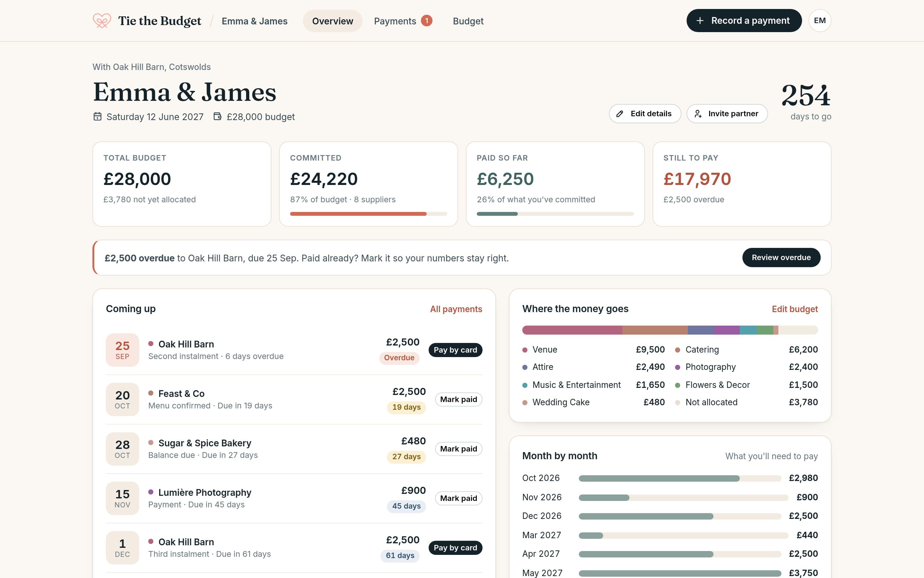Click the 19 days pill
This screenshot has height=578, width=924.
406,407
